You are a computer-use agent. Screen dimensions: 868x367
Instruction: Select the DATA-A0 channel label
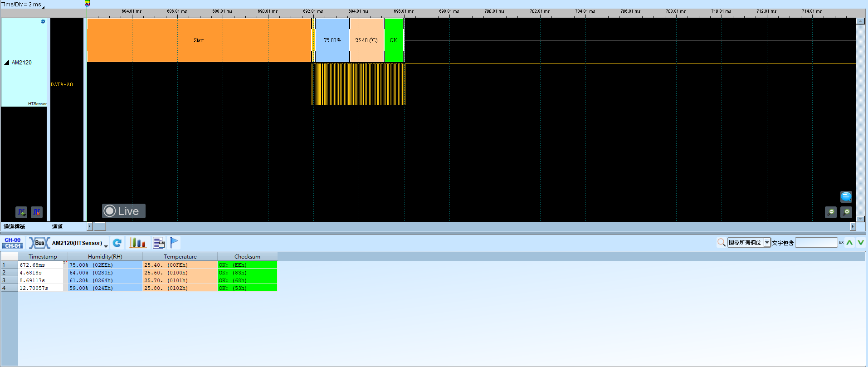62,84
